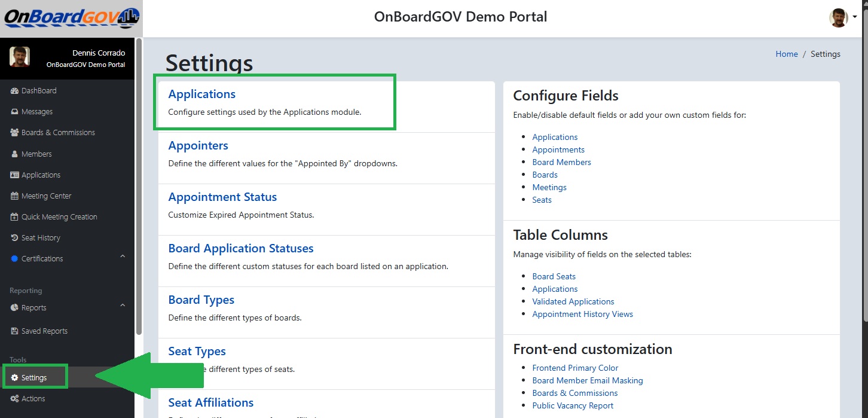Click the Messages inbox icon
Image resolution: width=868 pixels, height=418 pixels.
click(15, 112)
